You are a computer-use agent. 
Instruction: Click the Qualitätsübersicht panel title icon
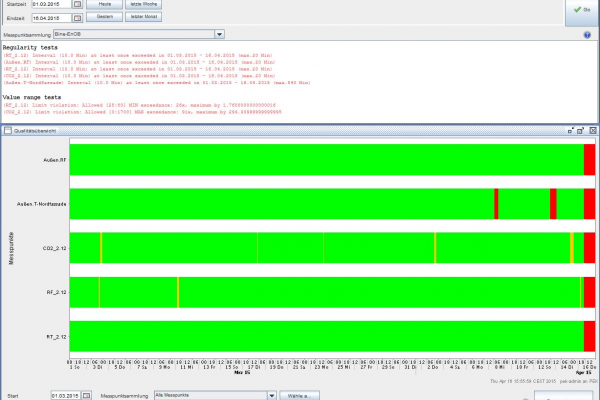8,131
